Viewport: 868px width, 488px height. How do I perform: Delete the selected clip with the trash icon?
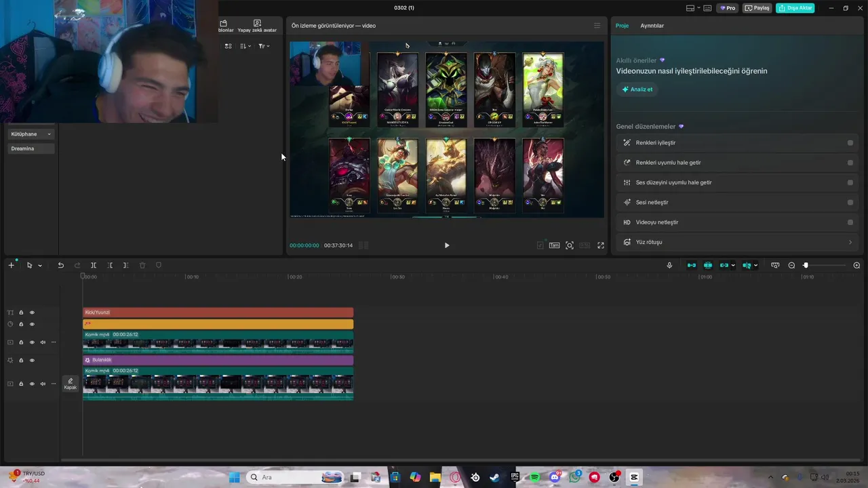(142, 265)
